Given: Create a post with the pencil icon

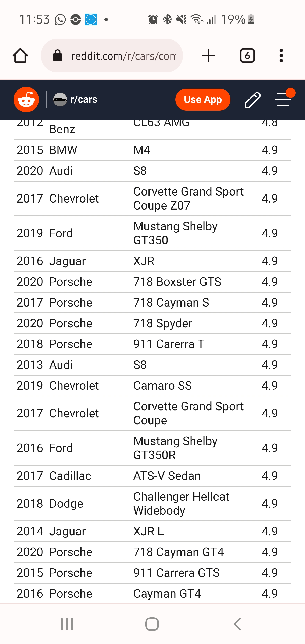Looking at the screenshot, I should pos(252,100).
